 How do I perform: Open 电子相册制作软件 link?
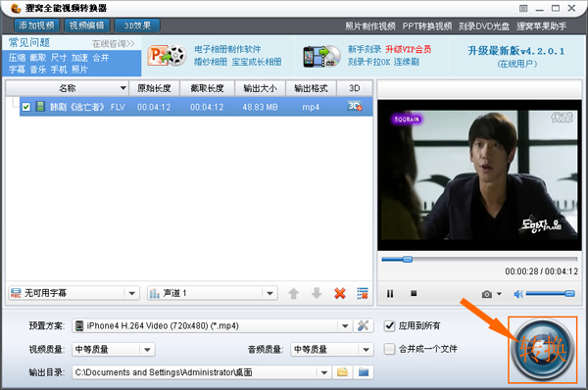(227, 49)
